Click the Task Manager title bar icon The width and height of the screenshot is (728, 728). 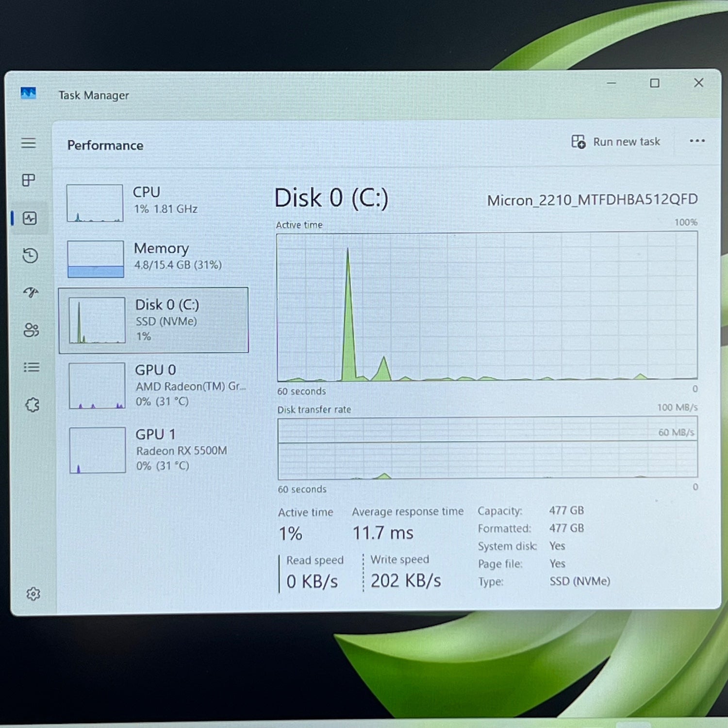pyautogui.click(x=28, y=93)
